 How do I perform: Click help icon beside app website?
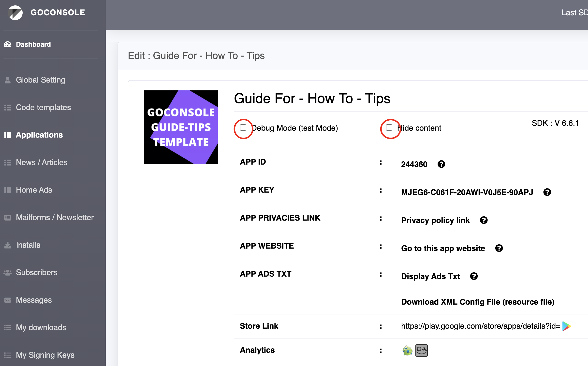tap(499, 248)
